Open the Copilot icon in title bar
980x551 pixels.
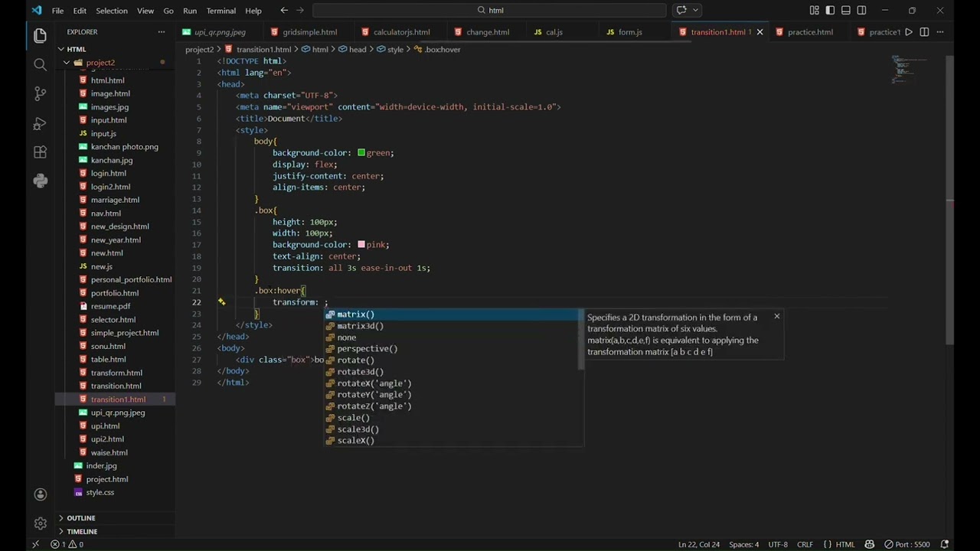coord(681,10)
